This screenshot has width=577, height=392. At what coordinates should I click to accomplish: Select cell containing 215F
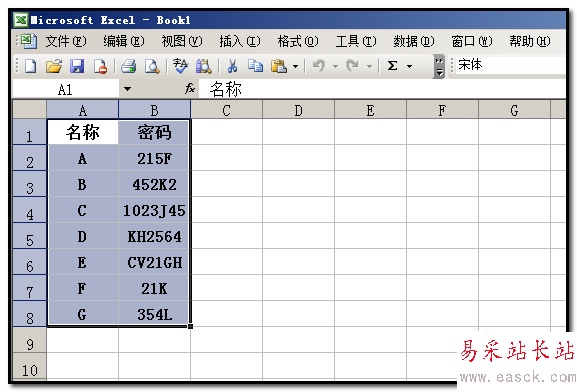point(154,158)
